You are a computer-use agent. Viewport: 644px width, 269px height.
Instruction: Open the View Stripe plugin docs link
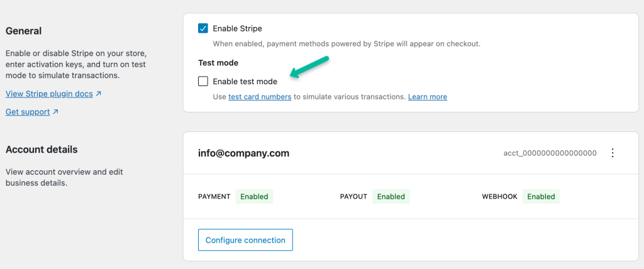[49, 94]
